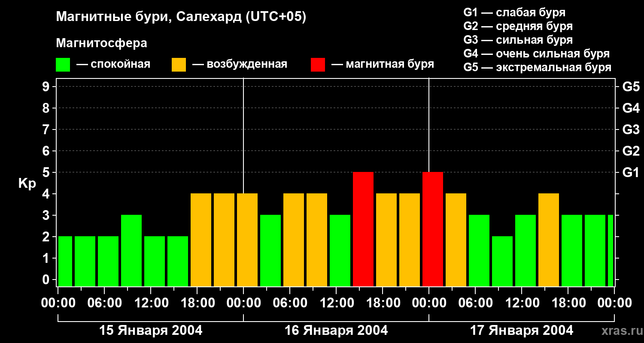Click the red Kp 5 bar at midnight of 17 Января
The image size is (644, 343).
pyautogui.click(x=433, y=229)
